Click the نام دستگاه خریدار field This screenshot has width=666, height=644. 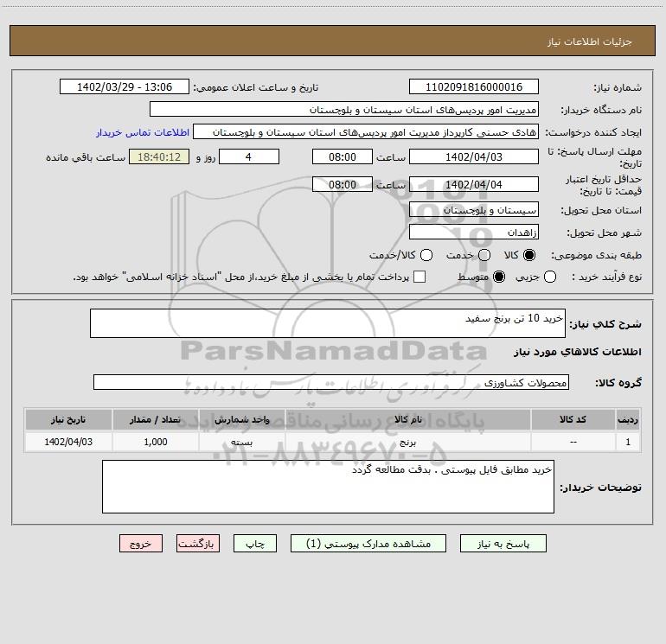tap(344, 109)
